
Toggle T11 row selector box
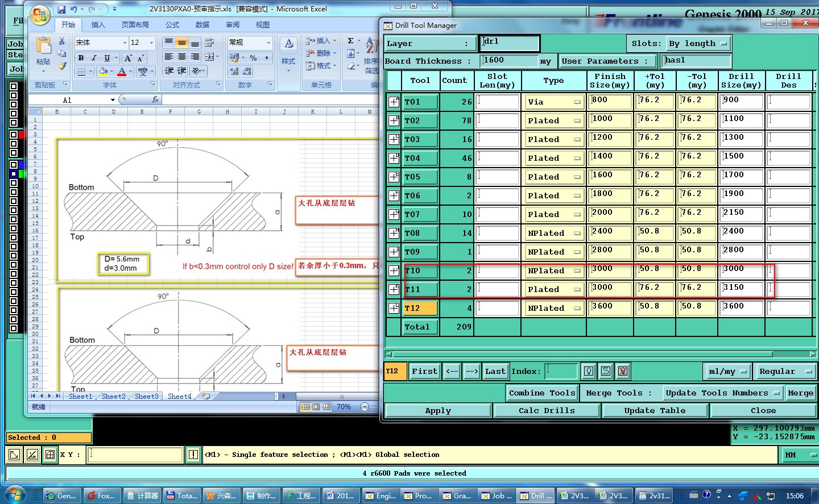tap(394, 289)
